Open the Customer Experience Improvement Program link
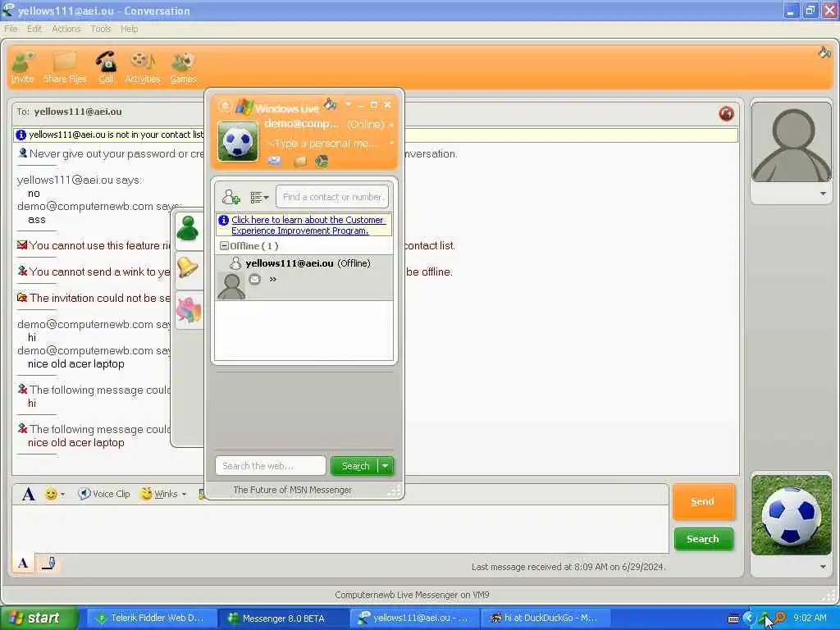Image resolution: width=840 pixels, height=630 pixels. 308,225
